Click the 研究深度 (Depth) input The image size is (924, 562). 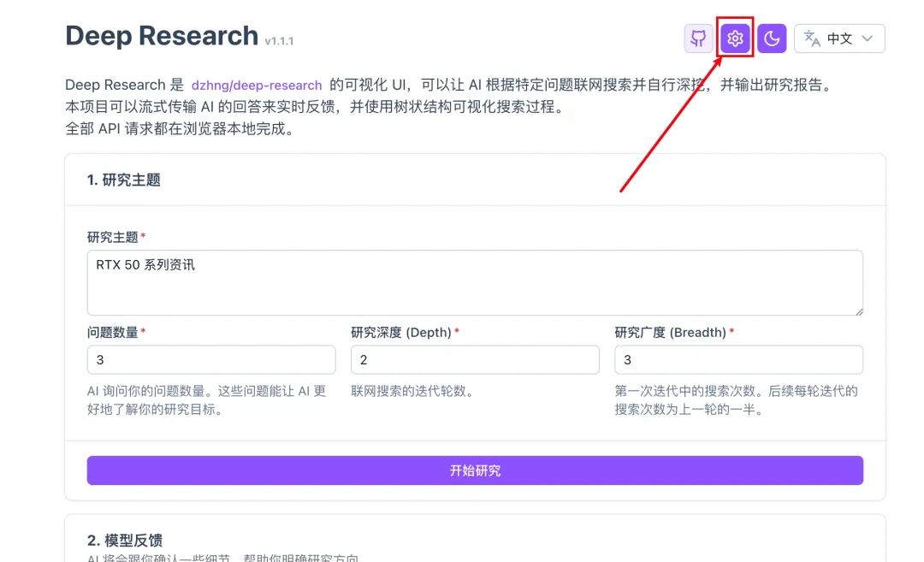tap(474, 359)
